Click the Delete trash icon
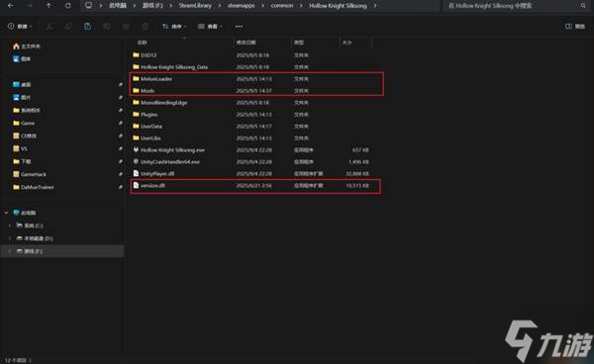This screenshot has height=364, width=594. tap(146, 26)
